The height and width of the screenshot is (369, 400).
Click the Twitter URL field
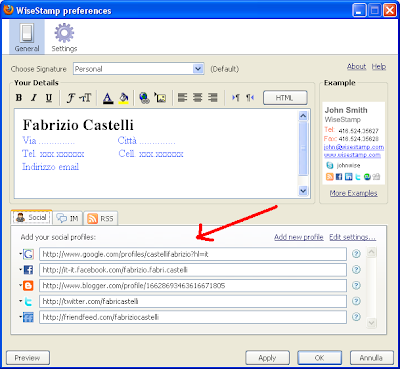193,301
